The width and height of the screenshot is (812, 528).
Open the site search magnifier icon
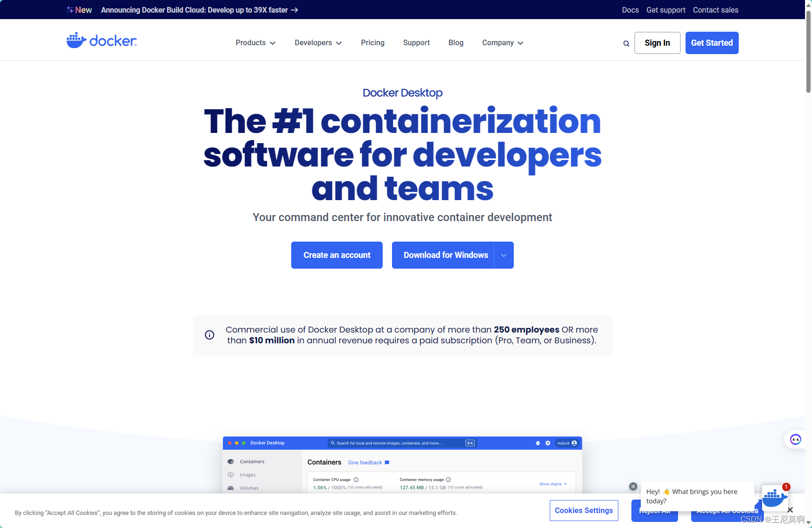626,43
